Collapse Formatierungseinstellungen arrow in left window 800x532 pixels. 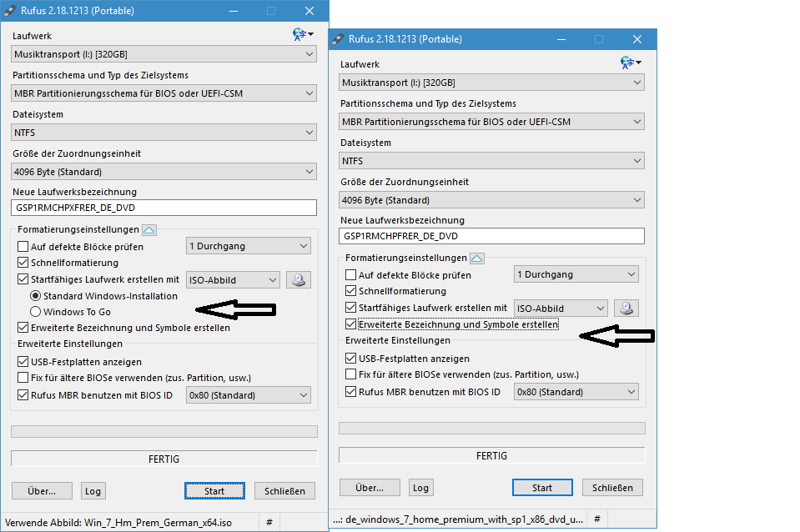[149, 230]
